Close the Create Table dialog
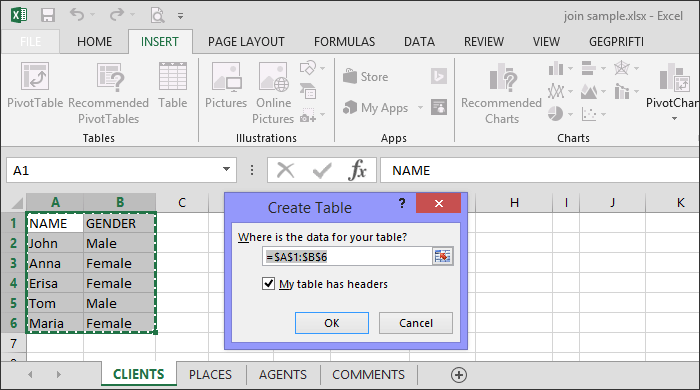700x390 pixels. (438, 203)
